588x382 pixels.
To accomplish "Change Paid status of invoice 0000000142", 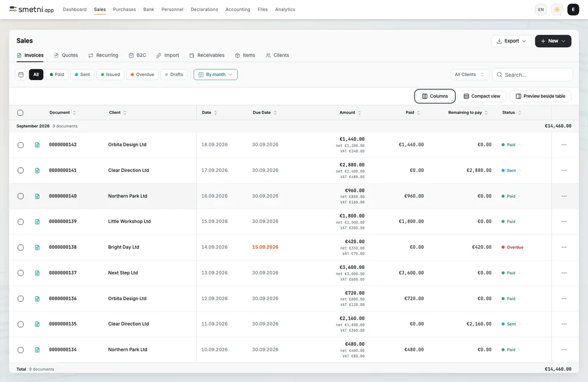I will 511,144.
